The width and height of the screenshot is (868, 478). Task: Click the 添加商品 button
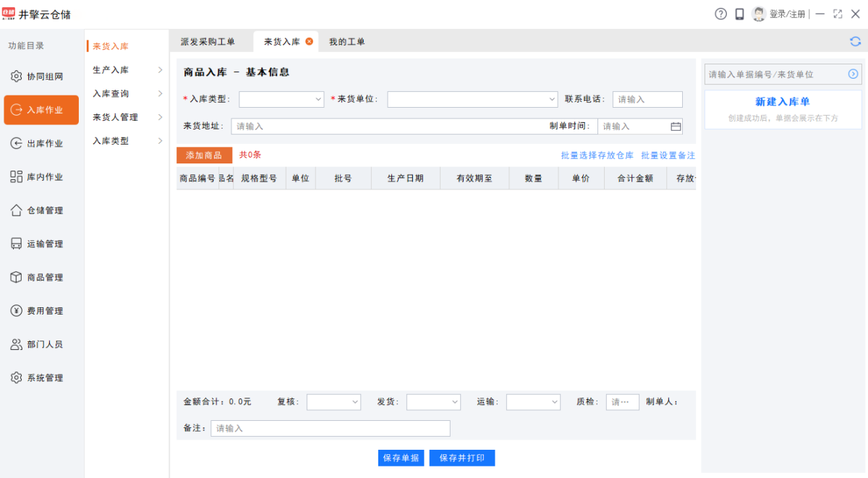click(x=204, y=155)
